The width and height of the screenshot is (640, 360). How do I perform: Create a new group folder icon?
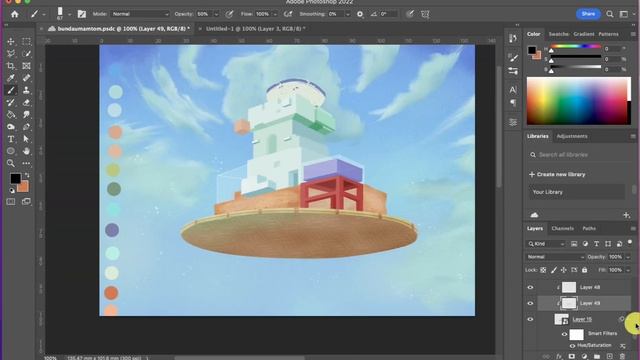click(x=597, y=356)
